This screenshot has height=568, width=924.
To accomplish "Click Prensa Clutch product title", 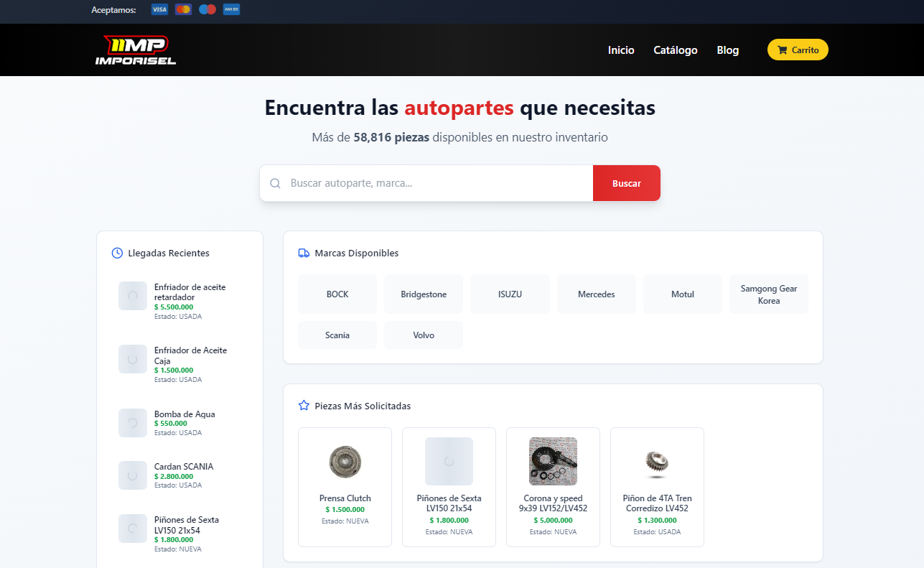I will point(345,498).
